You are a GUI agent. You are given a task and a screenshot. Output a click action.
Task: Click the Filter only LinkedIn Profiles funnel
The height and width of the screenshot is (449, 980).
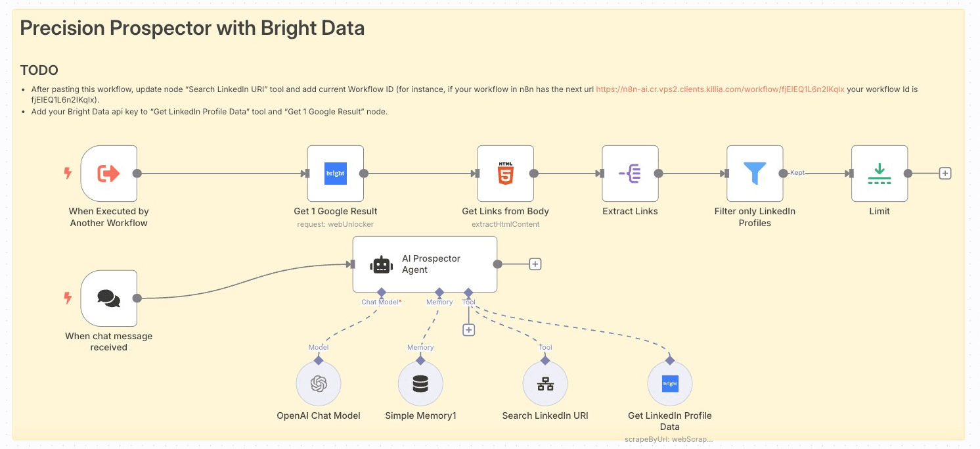tap(755, 174)
